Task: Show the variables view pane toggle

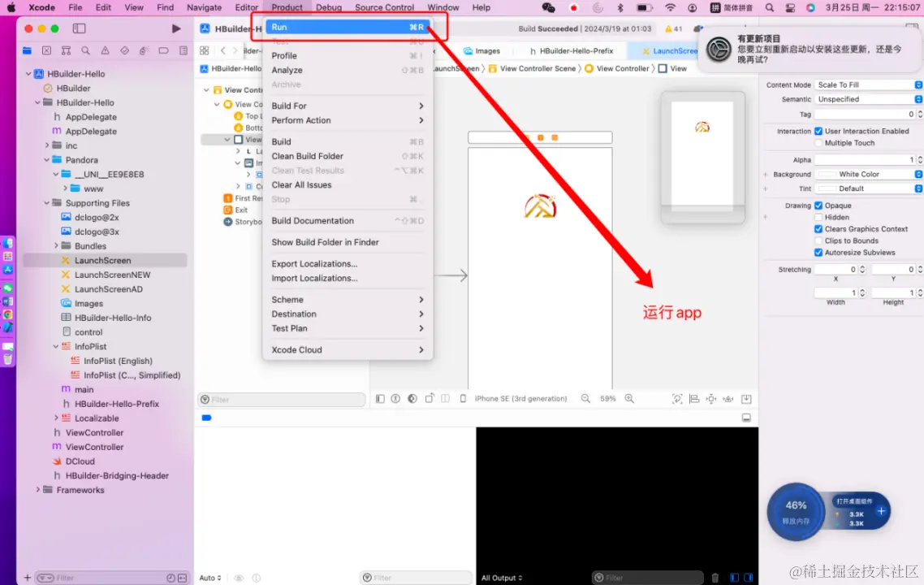Action: tap(734, 578)
